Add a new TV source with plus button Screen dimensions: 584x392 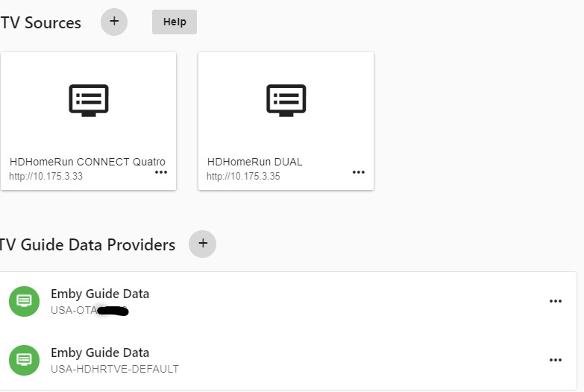(114, 22)
